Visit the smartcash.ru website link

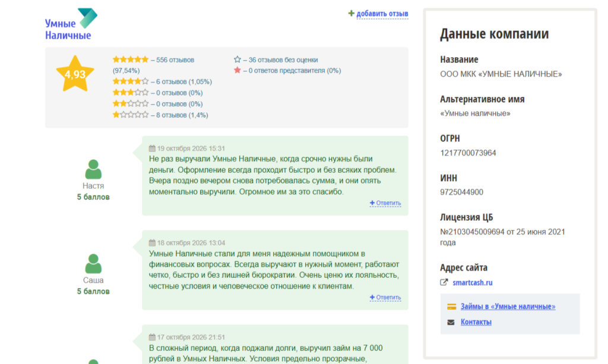[472, 283]
